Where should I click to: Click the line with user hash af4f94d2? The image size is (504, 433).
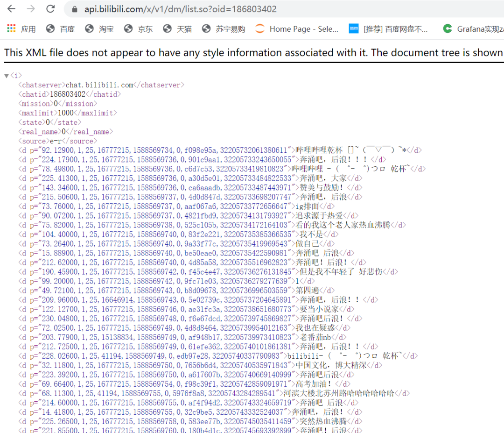click(189, 403)
